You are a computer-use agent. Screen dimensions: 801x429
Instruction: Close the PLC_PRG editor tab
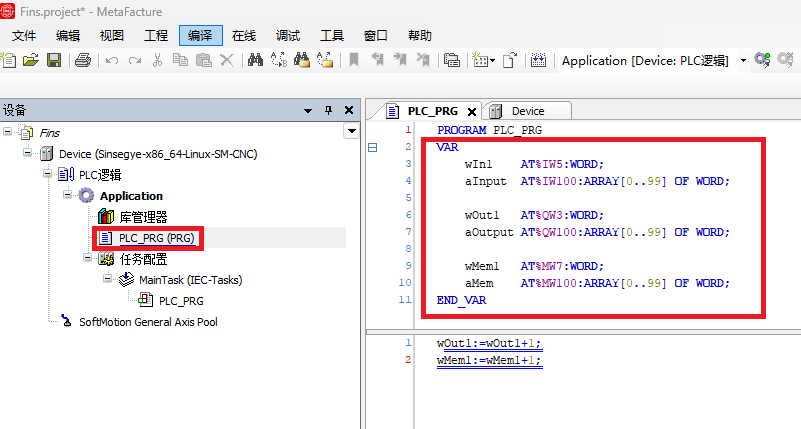472,112
